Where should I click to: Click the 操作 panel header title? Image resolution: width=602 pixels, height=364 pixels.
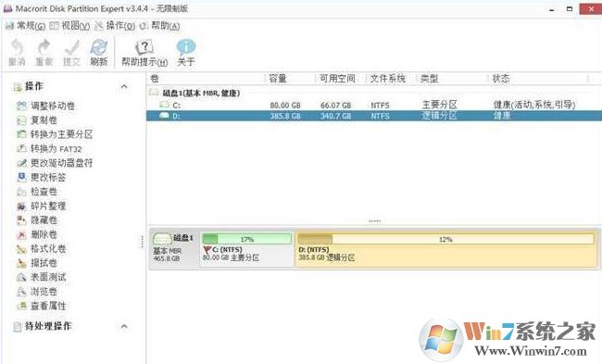(34, 86)
